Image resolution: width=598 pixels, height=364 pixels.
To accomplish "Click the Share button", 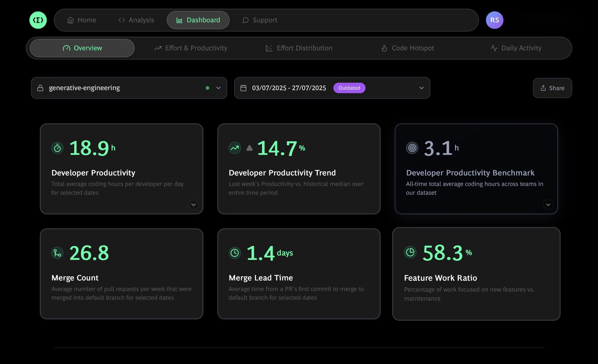I will click(x=552, y=88).
